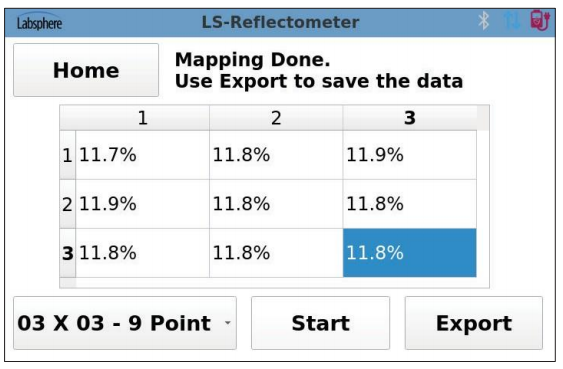This screenshot has width=563, height=369.
Task: Export the mapping data
Action: (x=474, y=323)
